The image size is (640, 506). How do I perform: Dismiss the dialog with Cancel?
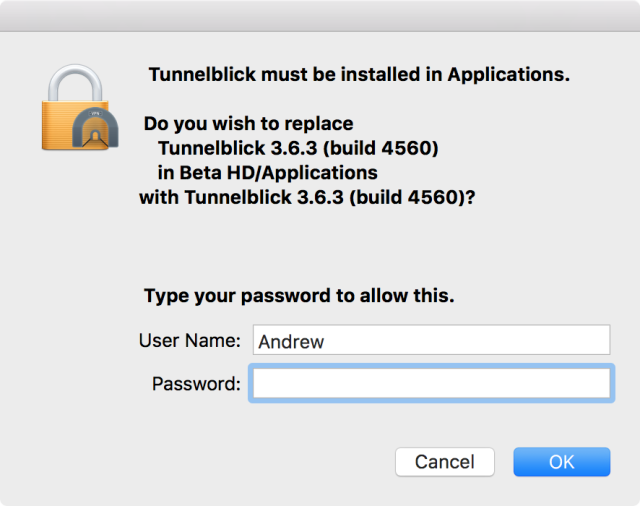coord(444,462)
